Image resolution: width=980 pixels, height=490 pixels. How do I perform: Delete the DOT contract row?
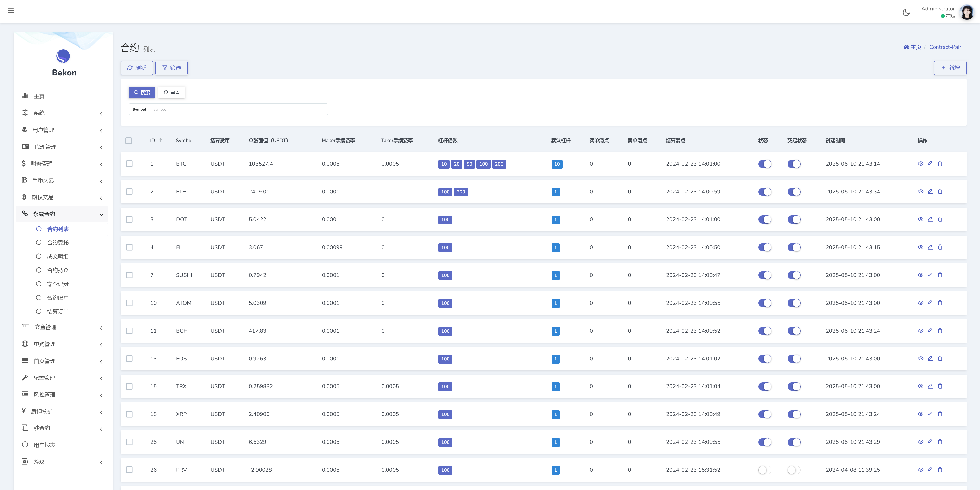(940, 219)
